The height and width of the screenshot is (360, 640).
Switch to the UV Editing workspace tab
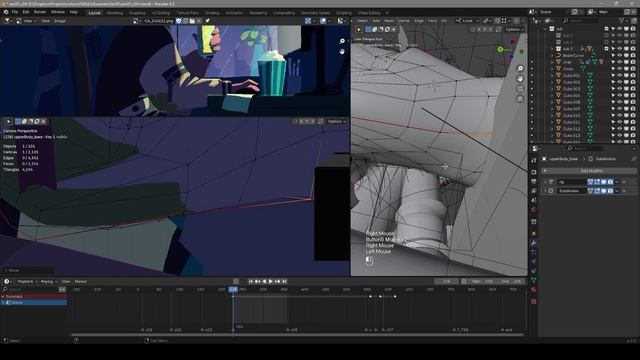[x=161, y=13]
